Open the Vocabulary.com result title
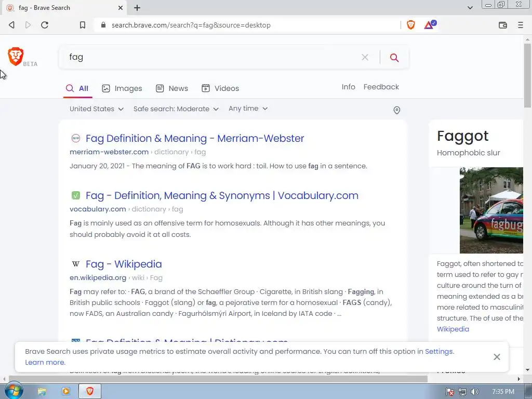532x399 pixels. (x=222, y=195)
